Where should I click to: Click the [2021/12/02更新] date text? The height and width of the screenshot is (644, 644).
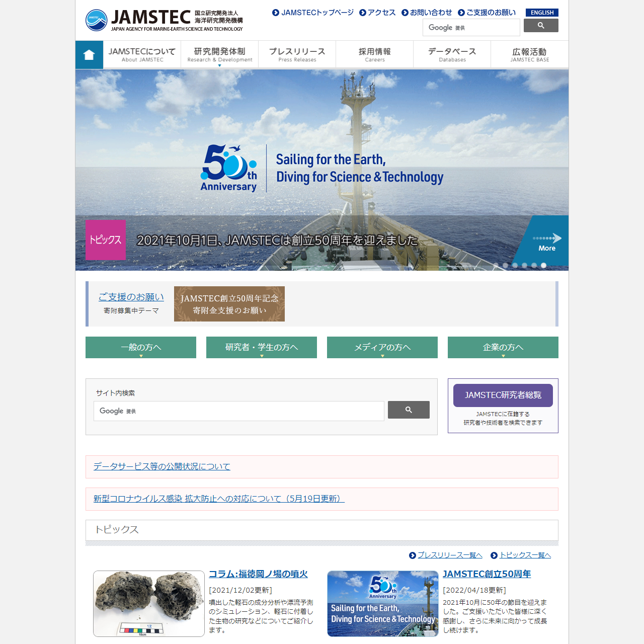(240, 590)
